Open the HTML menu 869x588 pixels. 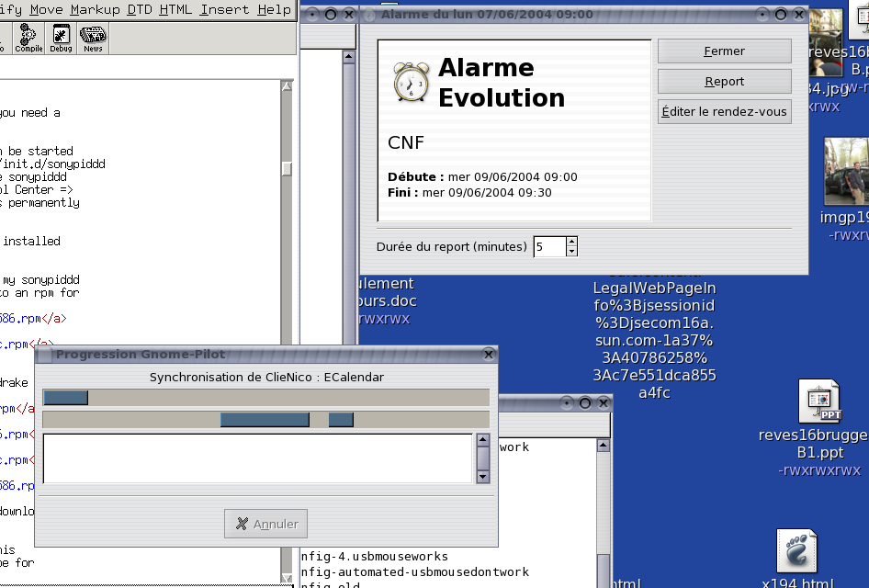coord(175,9)
